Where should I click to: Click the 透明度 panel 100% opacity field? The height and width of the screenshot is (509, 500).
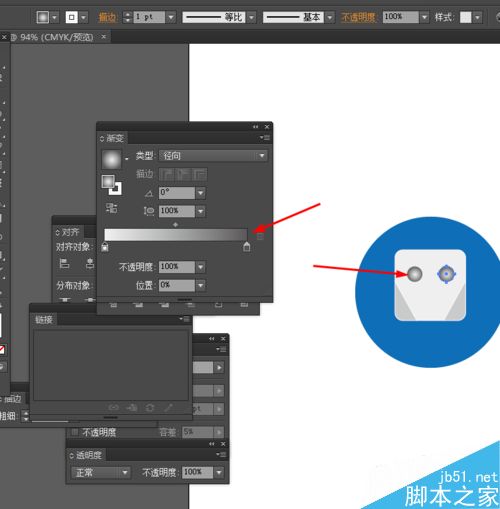point(197,472)
